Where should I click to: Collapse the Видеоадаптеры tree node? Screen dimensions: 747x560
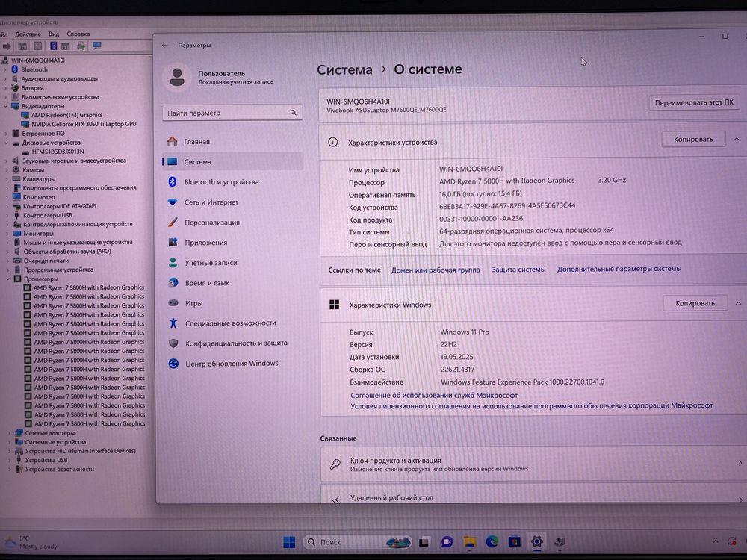(x=5, y=106)
